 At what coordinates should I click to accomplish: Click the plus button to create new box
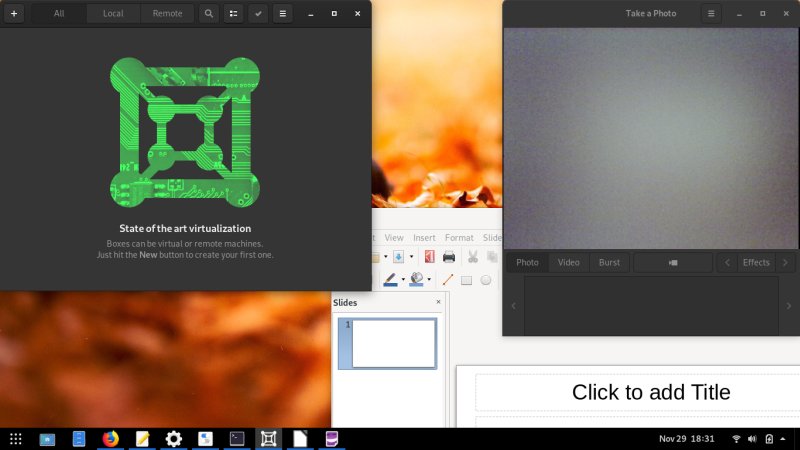click(x=14, y=14)
